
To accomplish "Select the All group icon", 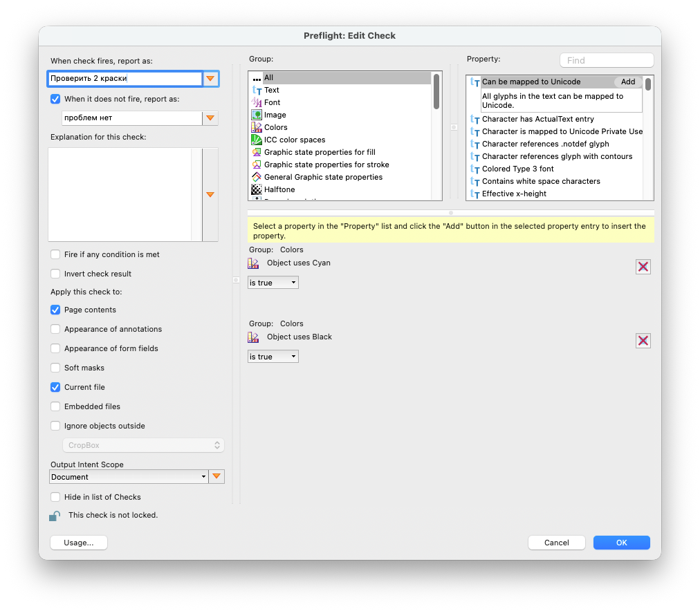I will tap(256, 78).
